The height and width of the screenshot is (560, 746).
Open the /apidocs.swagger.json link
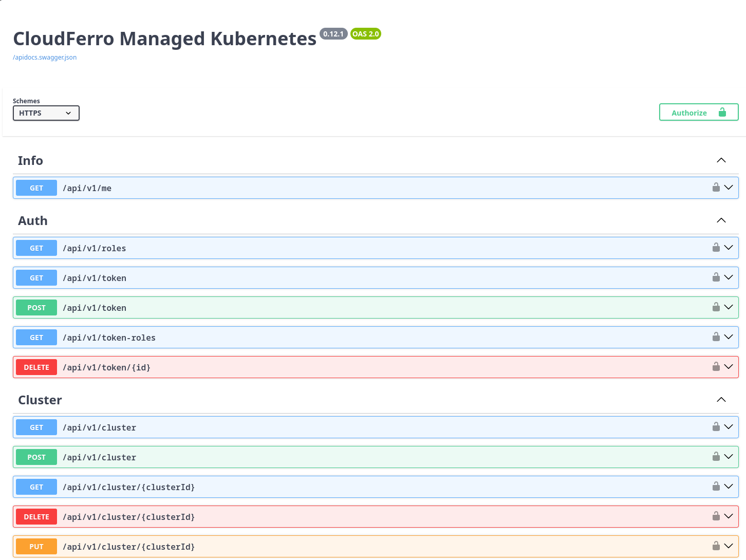45,58
